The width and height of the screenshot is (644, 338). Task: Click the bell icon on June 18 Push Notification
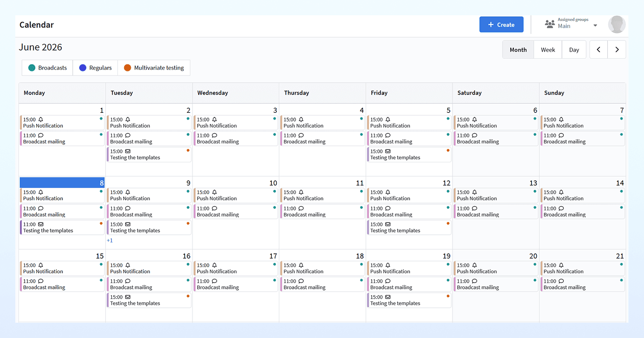[x=301, y=265]
